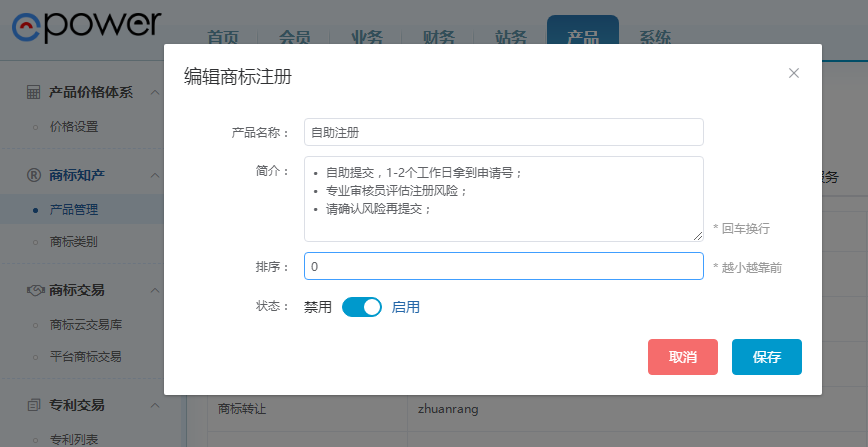868x447 pixels.
Task: Open 专利列表 in the sidebar
Action: click(x=74, y=440)
